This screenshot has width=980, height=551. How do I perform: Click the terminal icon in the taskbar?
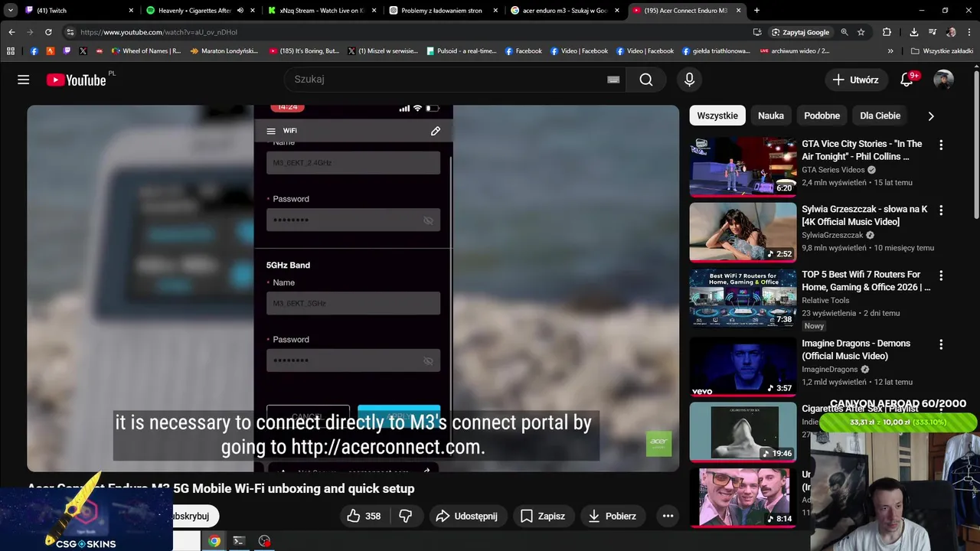point(239,541)
